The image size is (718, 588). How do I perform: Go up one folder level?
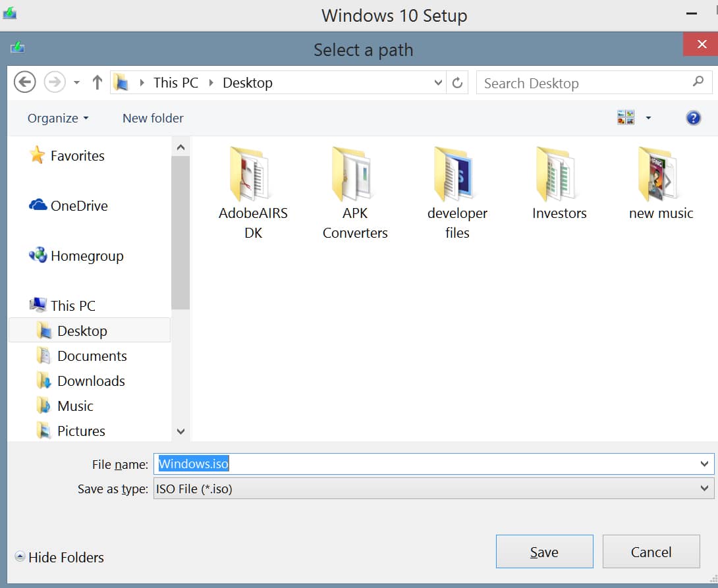[x=97, y=82]
